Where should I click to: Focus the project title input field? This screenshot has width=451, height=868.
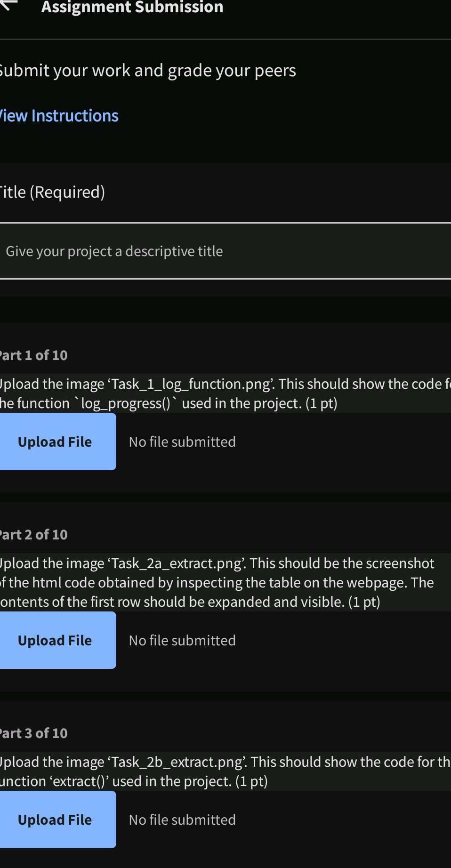(x=225, y=251)
